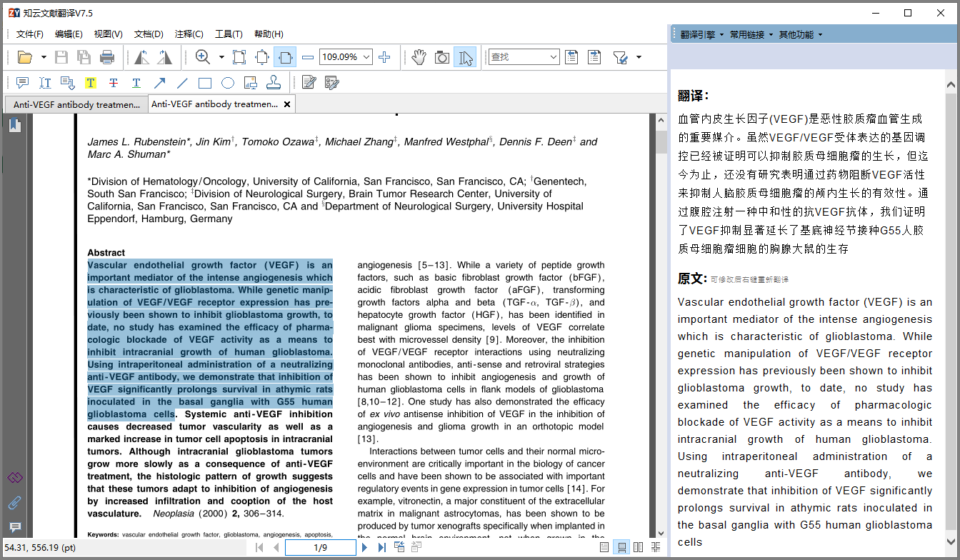Select the Actual Size page view
The width and height of the screenshot is (960, 560).
[x=239, y=57]
